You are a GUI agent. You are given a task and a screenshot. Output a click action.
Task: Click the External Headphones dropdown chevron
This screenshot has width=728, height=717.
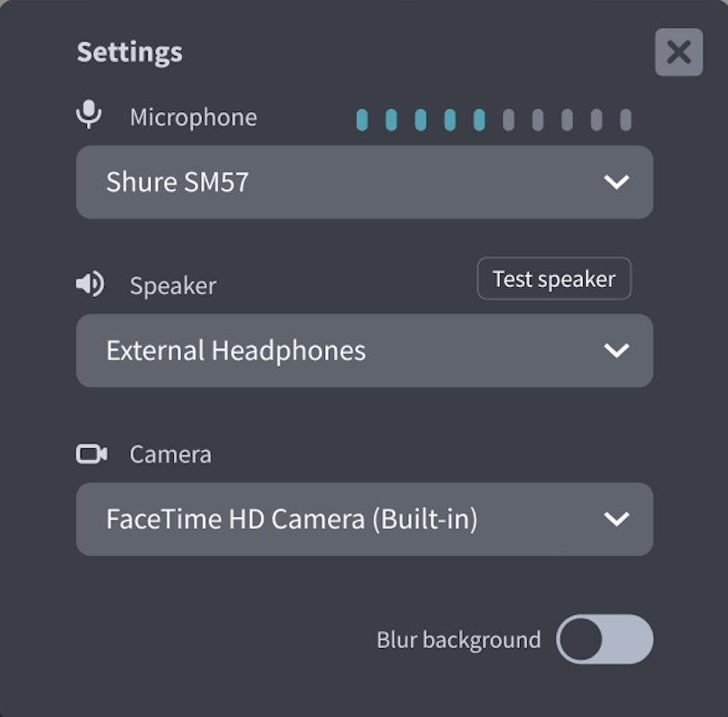[x=617, y=350]
